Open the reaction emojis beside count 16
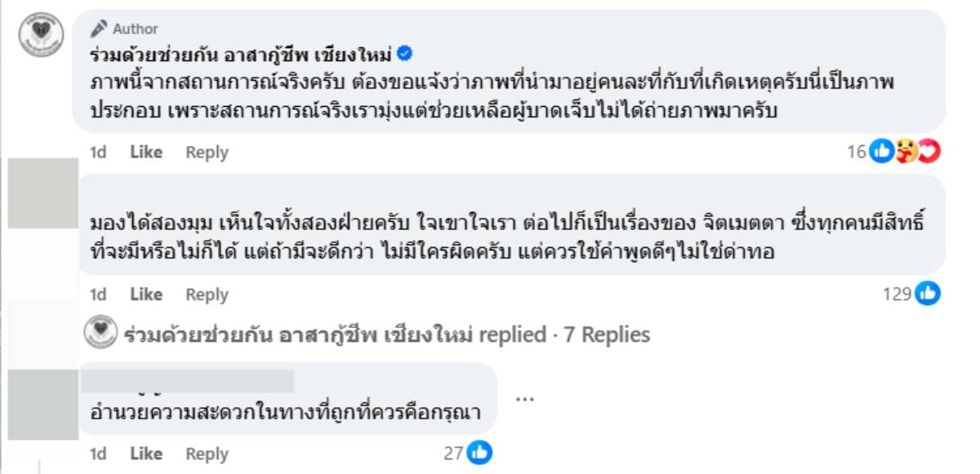The width and height of the screenshot is (980, 474). [x=905, y=151]
